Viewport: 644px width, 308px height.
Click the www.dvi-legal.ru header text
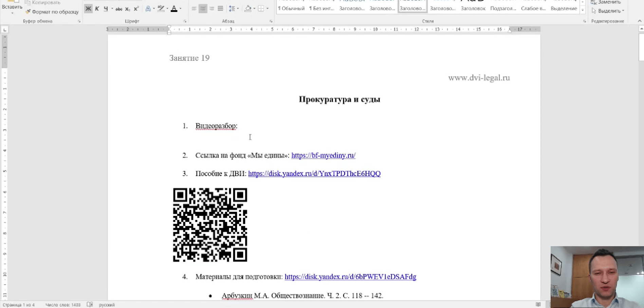point(479,78)
